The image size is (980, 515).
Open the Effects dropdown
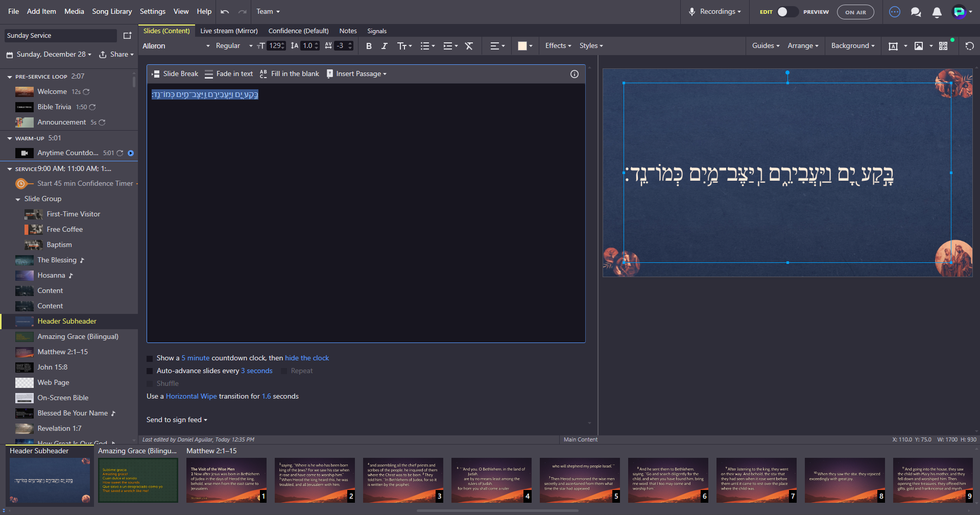click(x=558, y=46)
